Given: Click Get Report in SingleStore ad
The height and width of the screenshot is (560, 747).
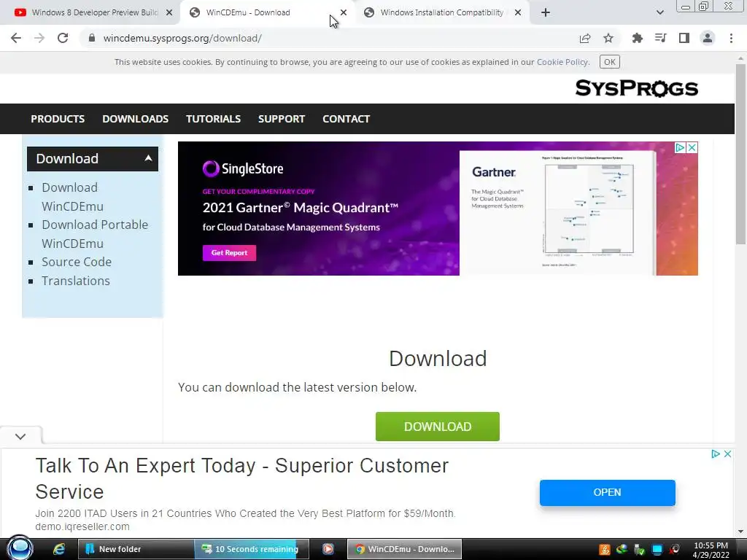Looking at the screenshot, I should tap(229, 253).
